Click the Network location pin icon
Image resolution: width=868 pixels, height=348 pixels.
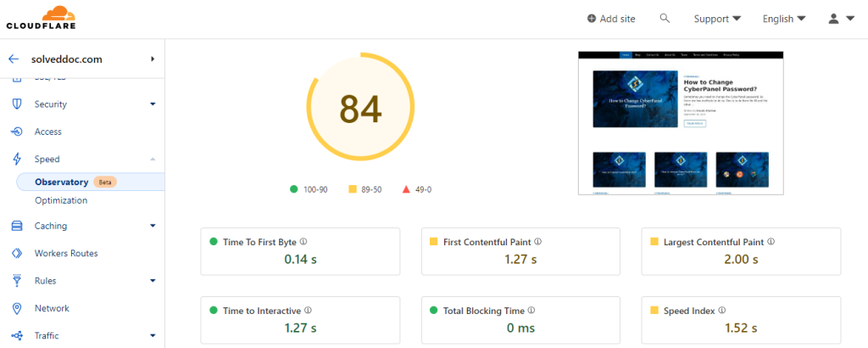pos(17,308)
